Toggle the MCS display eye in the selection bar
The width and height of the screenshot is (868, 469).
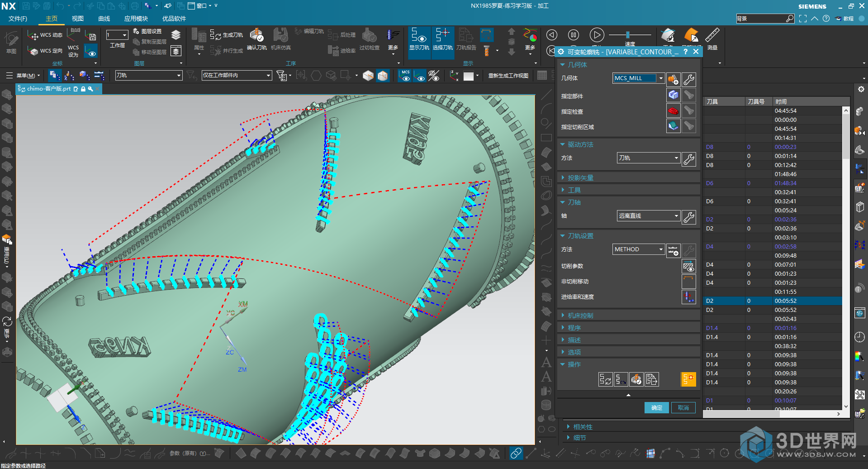tap(405, 76)
